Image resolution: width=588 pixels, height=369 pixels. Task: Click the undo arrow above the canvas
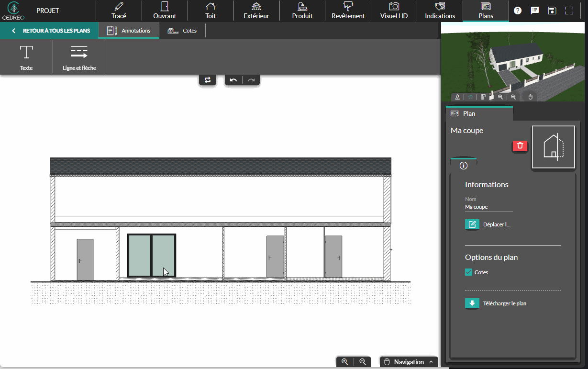click(233, 80)
